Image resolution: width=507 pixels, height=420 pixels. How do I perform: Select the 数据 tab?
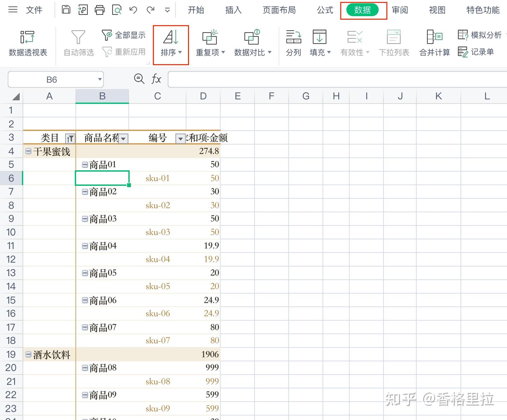[x=362, y=10]
